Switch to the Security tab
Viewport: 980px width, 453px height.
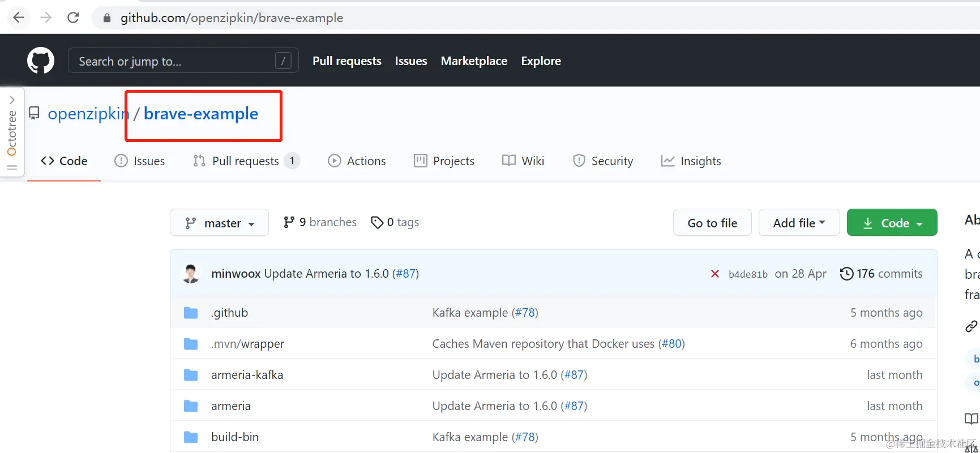tap(602, 161)
